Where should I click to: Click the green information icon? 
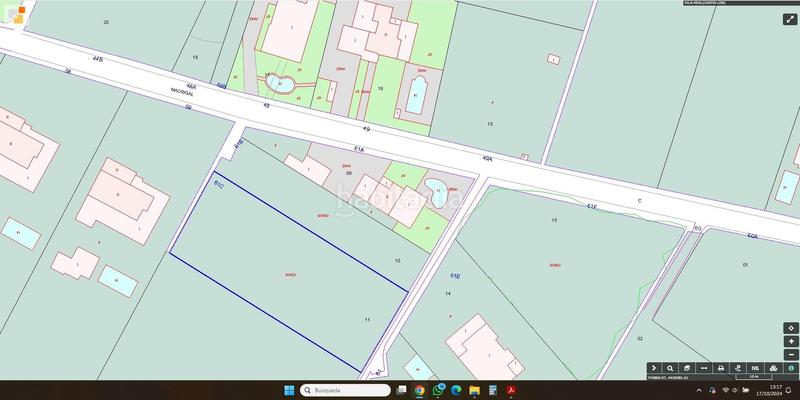(x=790, y=368)
